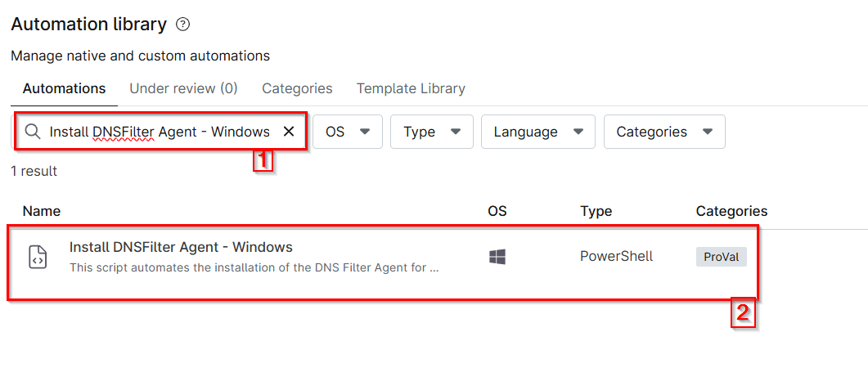Switch to the Template Library tab

click(x=411, y=88)
